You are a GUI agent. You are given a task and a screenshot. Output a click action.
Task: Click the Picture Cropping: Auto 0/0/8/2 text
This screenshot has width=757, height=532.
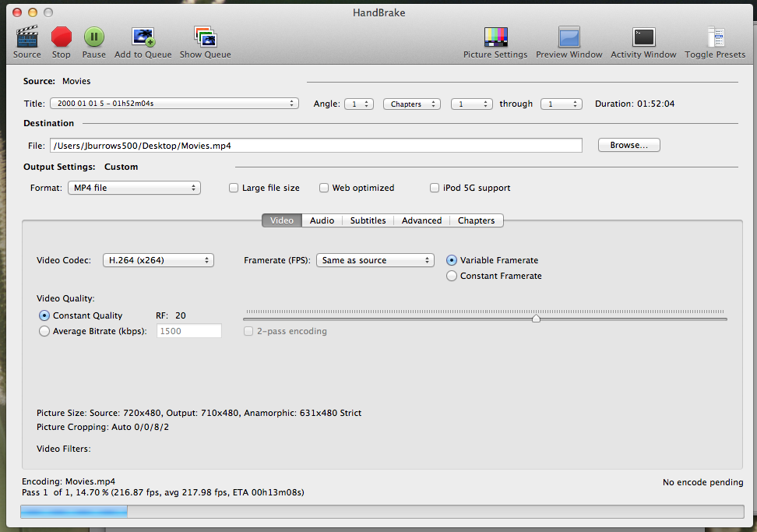(103, 427)
